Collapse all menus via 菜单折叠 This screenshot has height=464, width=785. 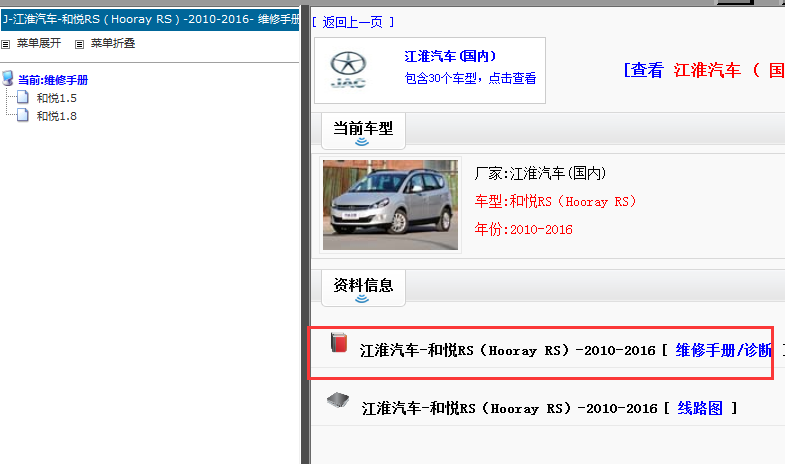point(113,44)
